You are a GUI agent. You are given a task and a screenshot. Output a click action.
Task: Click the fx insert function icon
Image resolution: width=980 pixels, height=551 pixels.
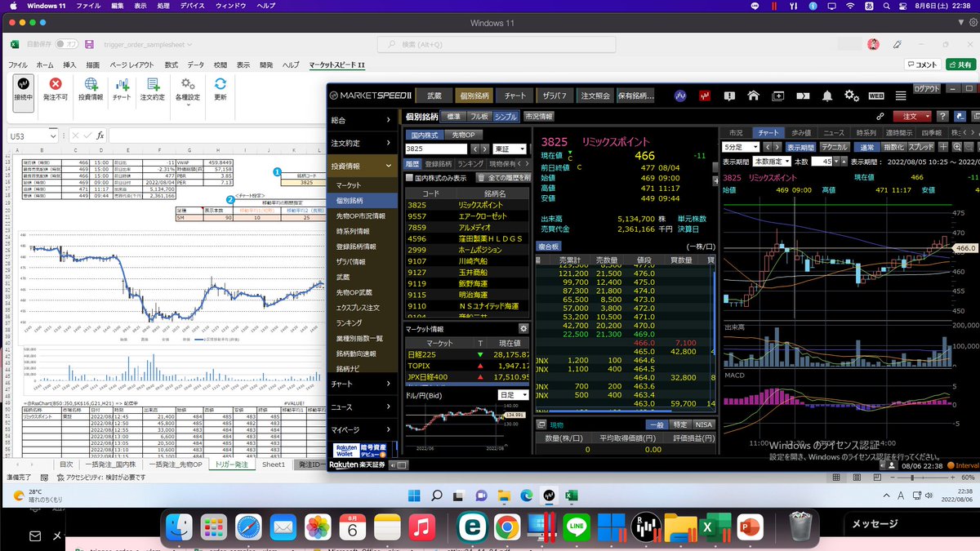(100, 136)
